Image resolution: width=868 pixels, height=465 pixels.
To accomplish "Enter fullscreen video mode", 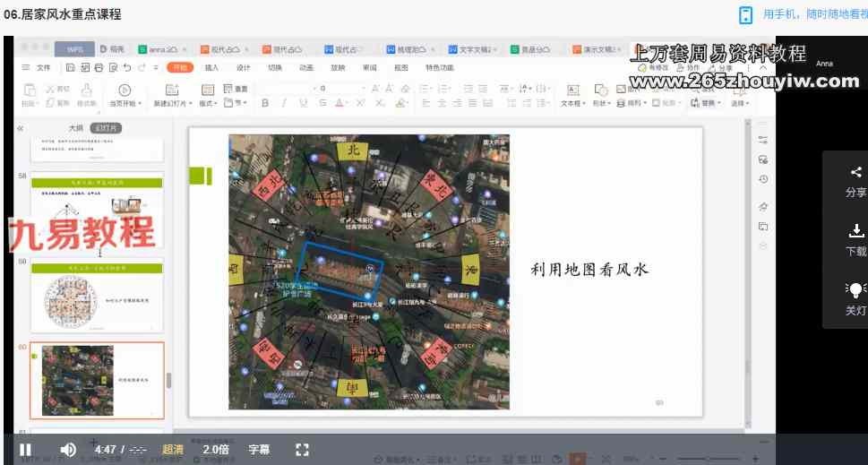I will 302,449.
